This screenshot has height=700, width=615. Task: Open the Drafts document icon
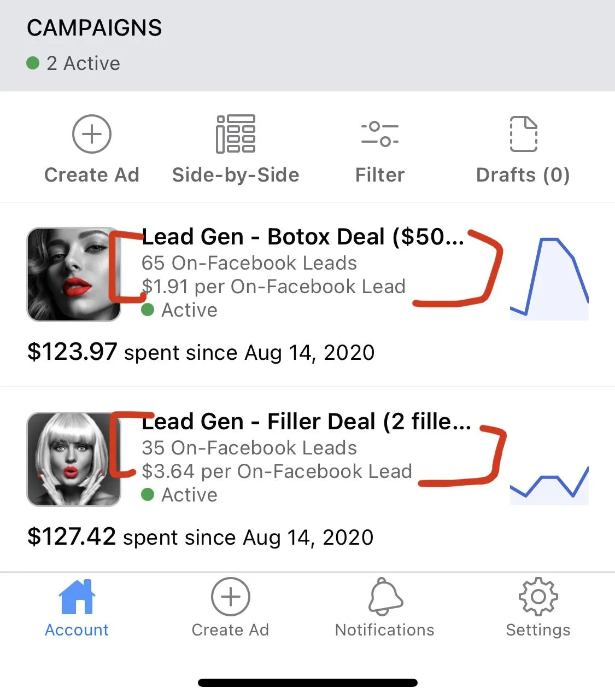click(x=523, y=134)
